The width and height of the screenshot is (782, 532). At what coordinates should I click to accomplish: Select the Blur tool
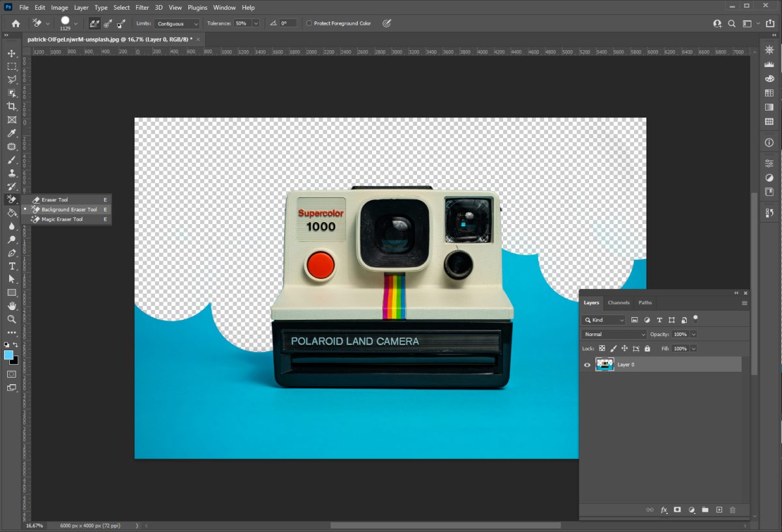12,226
